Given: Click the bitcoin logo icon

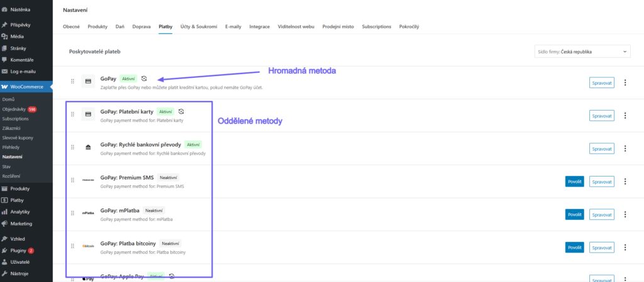Looking at the screenshot, I should pyautogui.click(x=88, y=246).
